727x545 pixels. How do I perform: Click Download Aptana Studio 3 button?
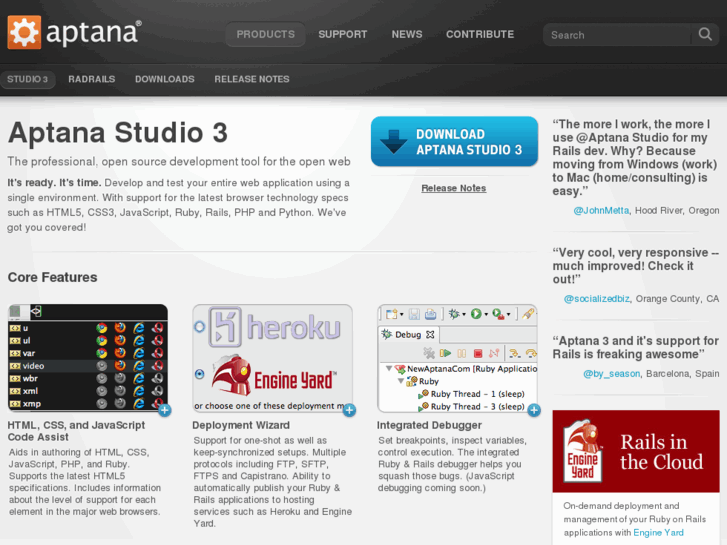coord(454,141)
